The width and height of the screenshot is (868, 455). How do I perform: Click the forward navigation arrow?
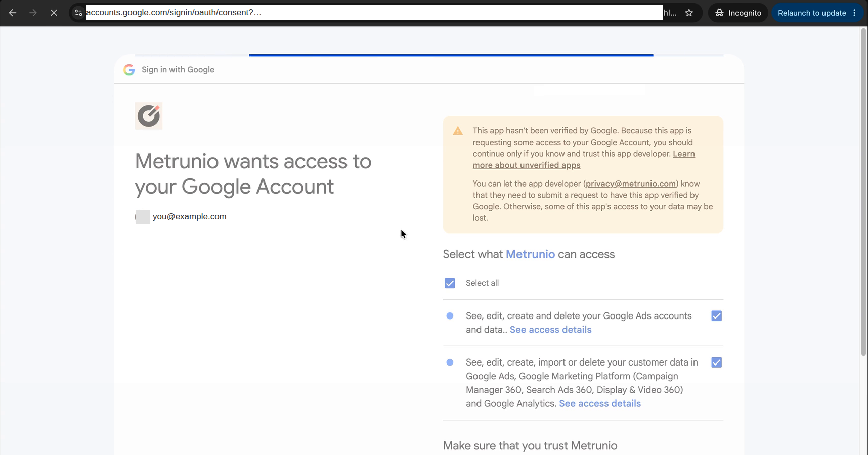[x=33, y=13]
